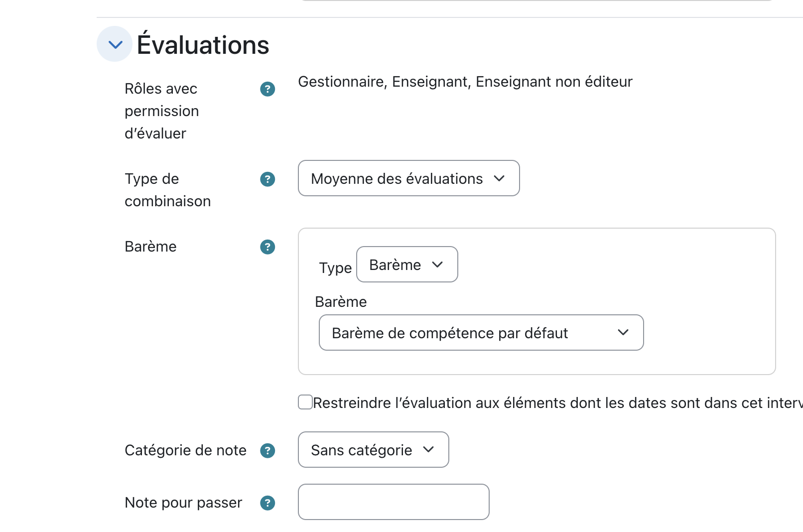Screen dimensions: 803x532
Task: Click the Note pour passer label
Action: [x=183, y=503]
